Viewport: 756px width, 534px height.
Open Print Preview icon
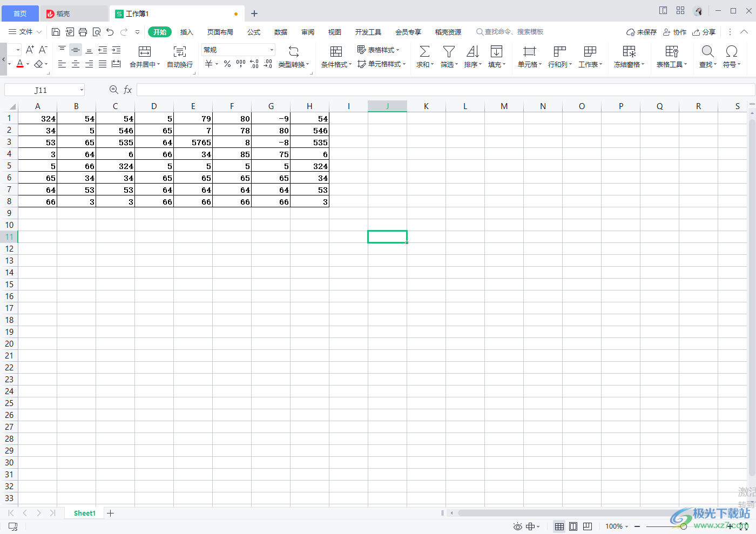click(x=97, y=32)
